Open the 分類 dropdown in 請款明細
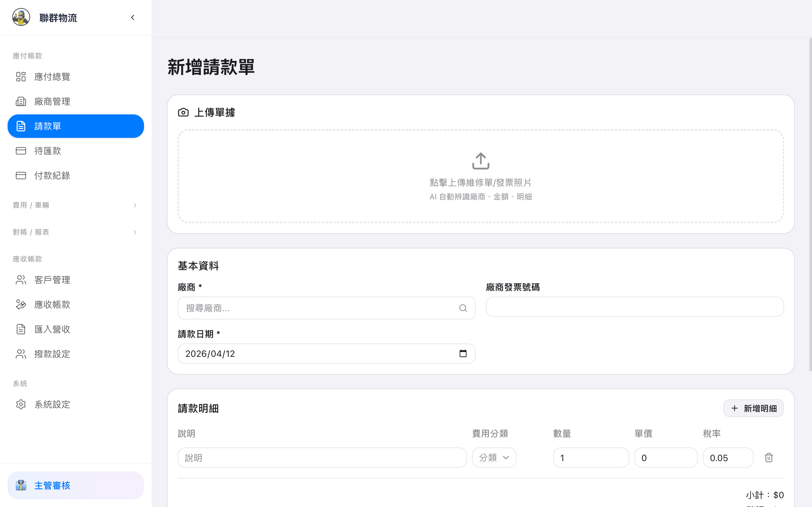 [x=494, y=457]
